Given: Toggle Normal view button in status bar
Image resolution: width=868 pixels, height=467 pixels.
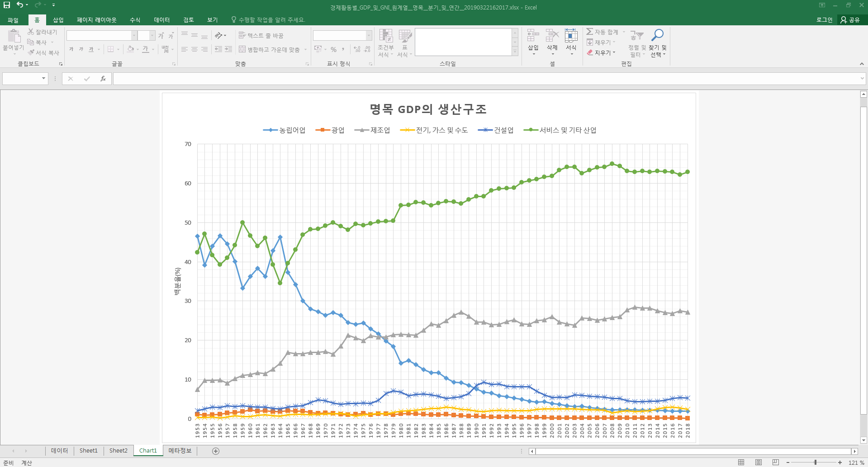Looking at the screenshot, I should 741,462.
